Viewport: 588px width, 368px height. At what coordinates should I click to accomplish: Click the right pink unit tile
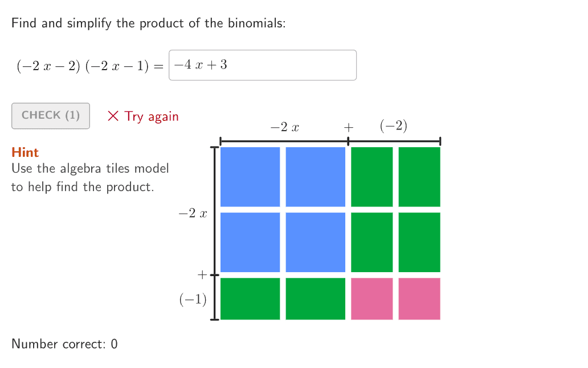419,299
